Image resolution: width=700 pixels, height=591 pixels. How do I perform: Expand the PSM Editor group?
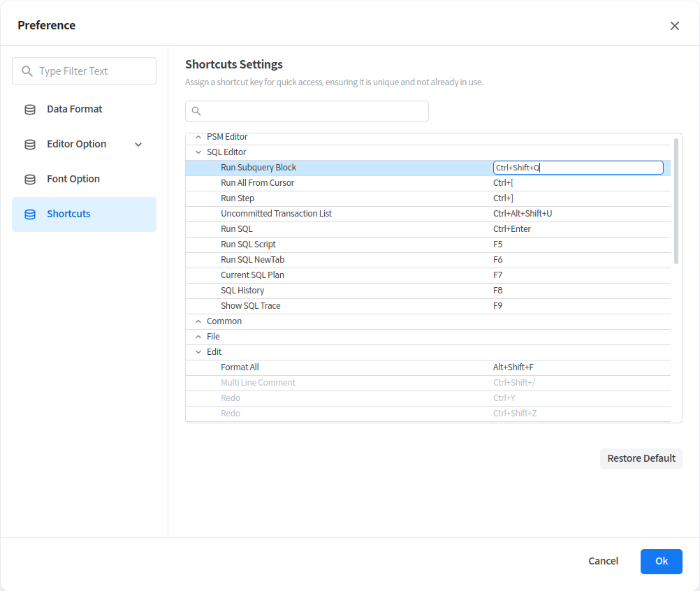pos(198,137)
